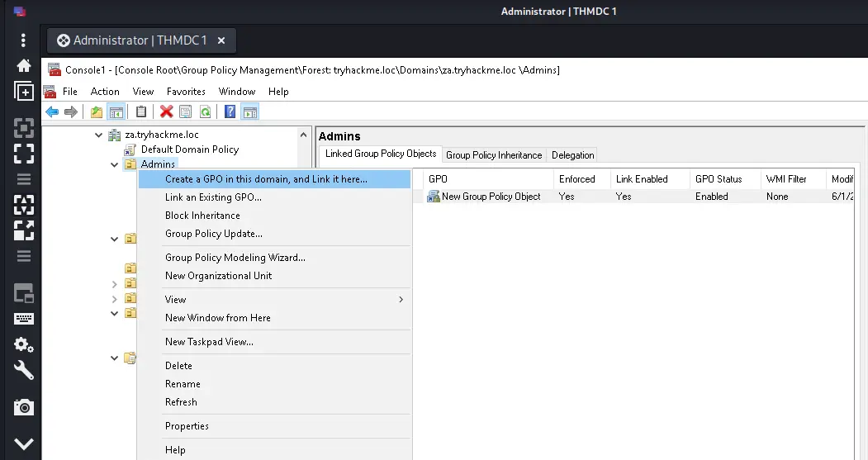
Task: Click the Console1 toolbox icon in title bar
Action: [x=55, y=69]
